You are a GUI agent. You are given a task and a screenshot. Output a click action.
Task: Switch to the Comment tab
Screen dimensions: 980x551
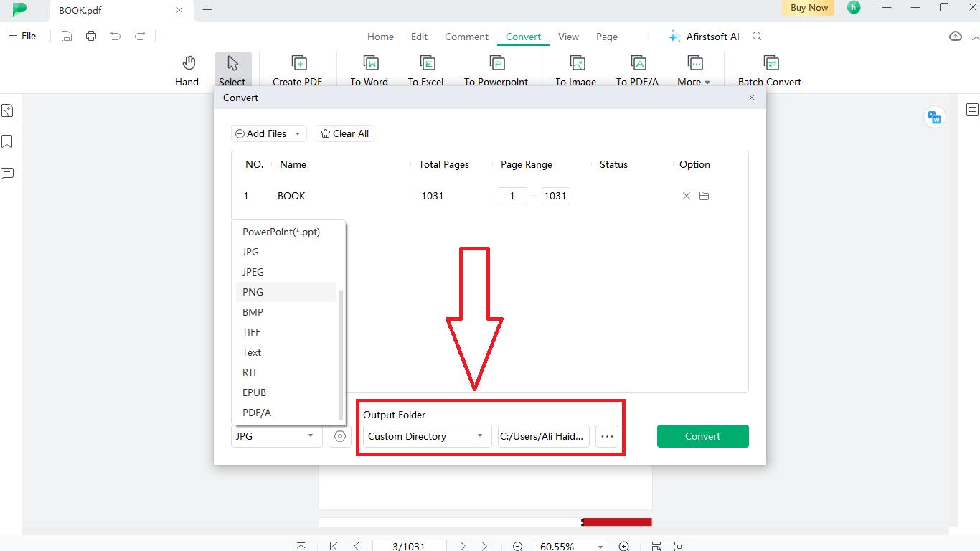466,37
